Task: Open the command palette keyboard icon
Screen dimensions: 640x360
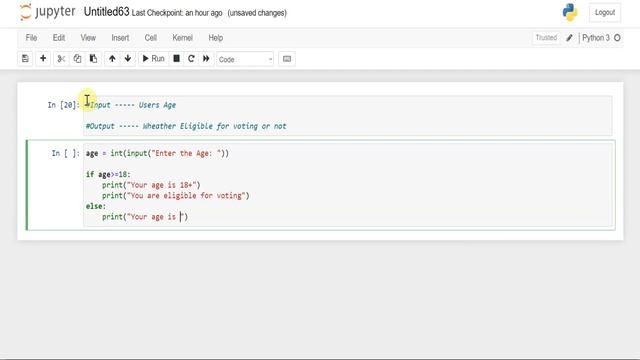Action: point(287,59)
